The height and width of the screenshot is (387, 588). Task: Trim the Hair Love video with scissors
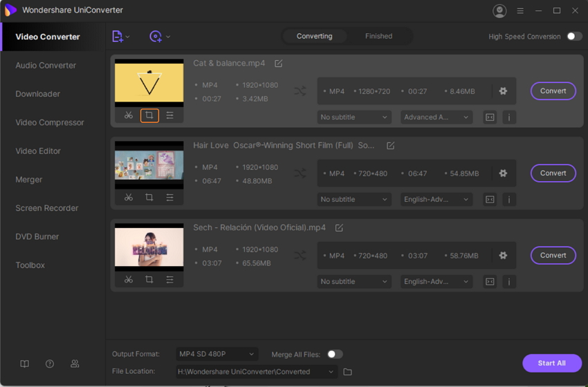click(129, 198)
